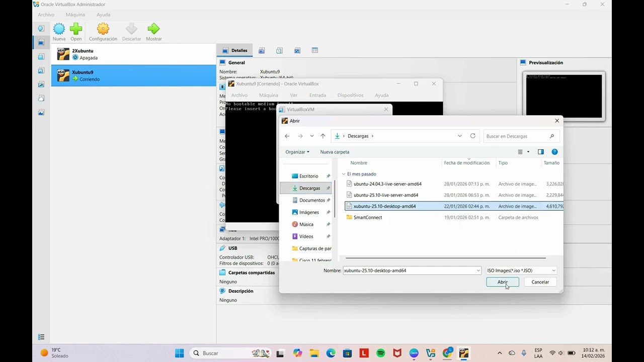Toggle the preview pane icon
This screenshot has width=644, height=362.
pos(541,152)
